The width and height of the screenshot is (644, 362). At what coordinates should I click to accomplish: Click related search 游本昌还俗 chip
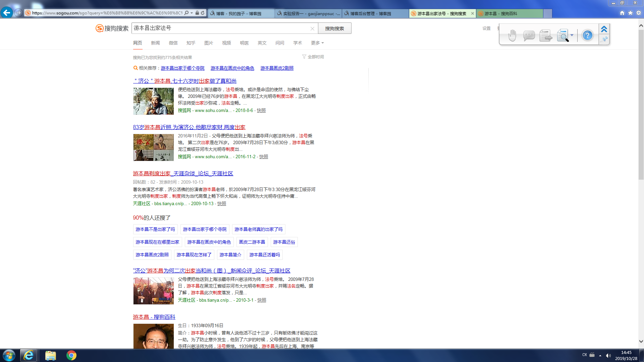coord(284,242)
